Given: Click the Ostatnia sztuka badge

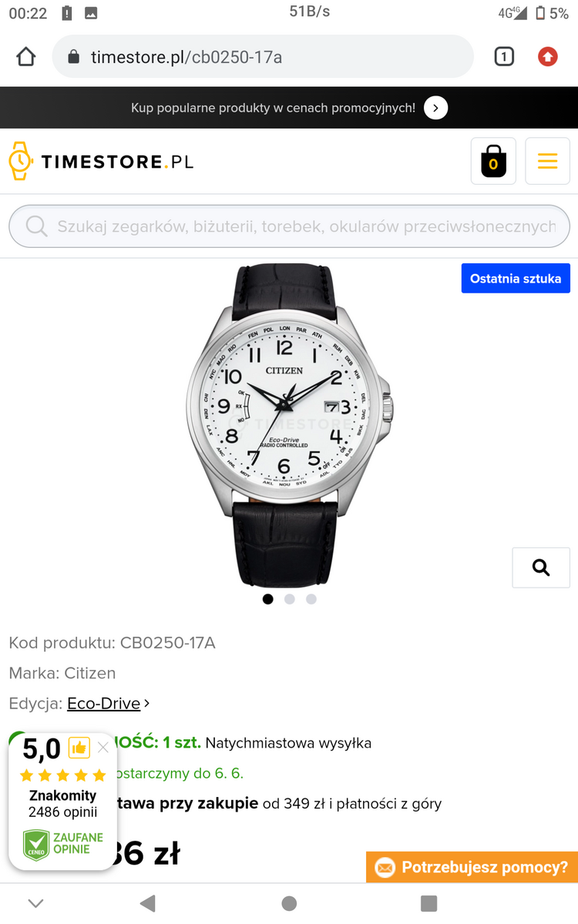Looking at the screenshot, I should (x=516, y=279).
